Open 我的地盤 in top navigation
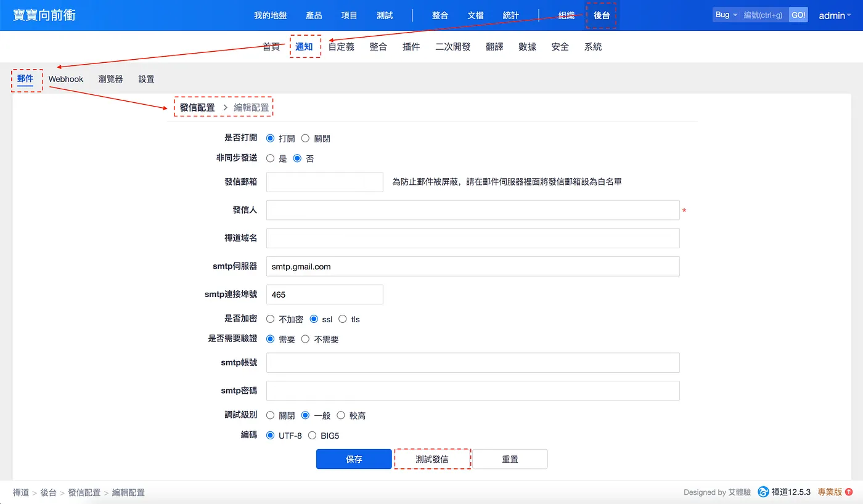This screenshot has width=863, height=504. (x=271, y=15)
